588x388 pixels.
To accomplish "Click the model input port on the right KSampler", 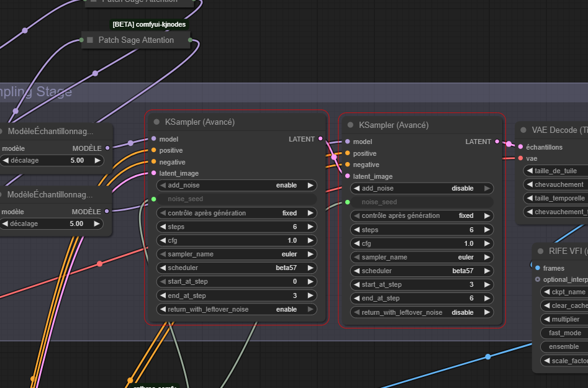I will click(347, 142).
